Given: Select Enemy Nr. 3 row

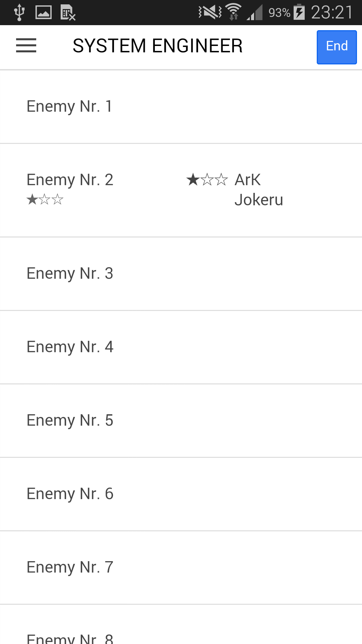Looking at the screenshot, I should tap(181, 274).
